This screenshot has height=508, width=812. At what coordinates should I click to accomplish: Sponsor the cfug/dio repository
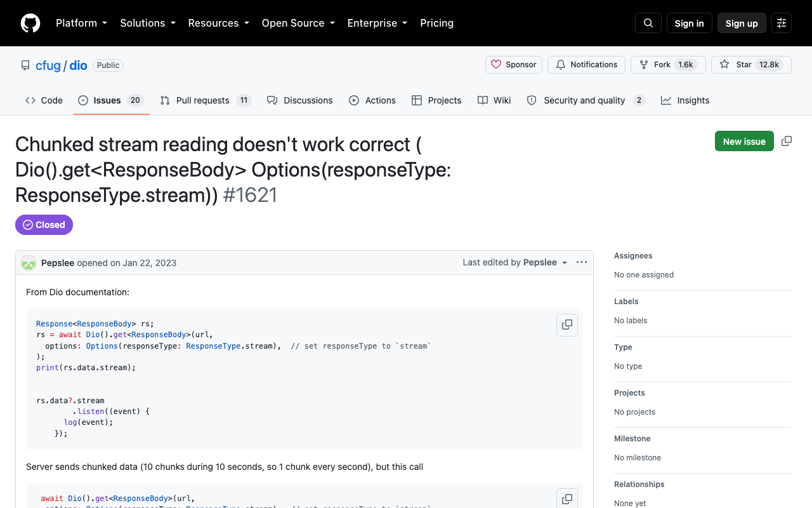click(x=514, y=65)
